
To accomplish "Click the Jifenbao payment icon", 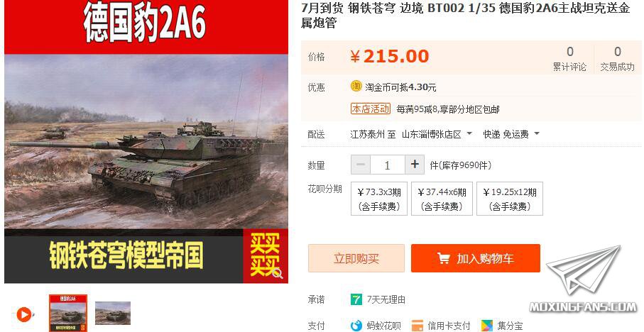I will pos(487,326).
